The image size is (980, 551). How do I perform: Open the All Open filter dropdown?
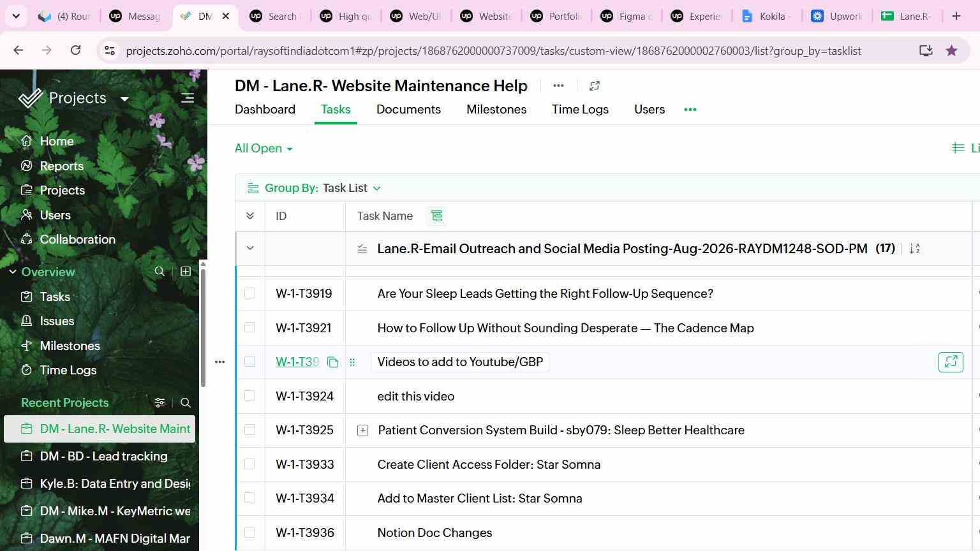264,149
